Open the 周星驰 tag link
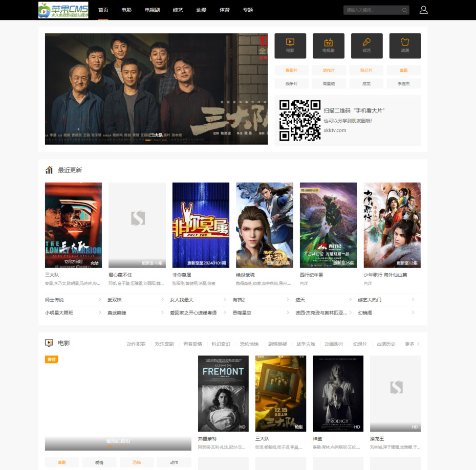This screenshot has height=470, width=476. [x=328, y=83]
